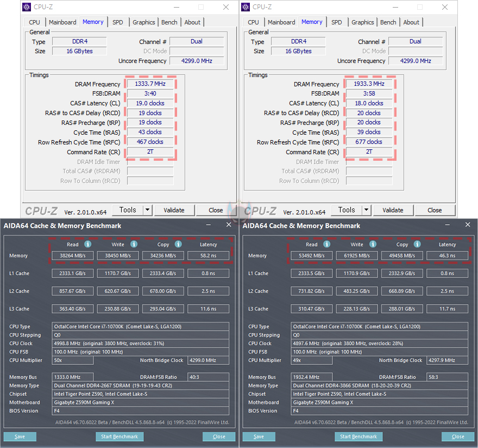Click the 61925 MB/s memory write field

[x=357, y=255]
